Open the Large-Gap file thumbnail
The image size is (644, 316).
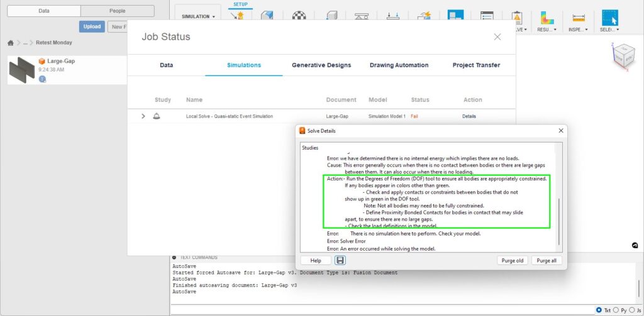click(22, 70)
